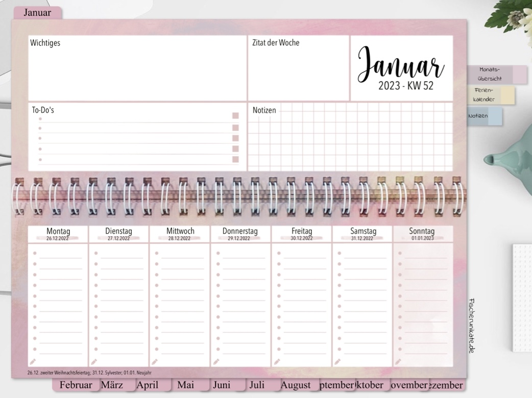The image size is (532, 398).
Task: Switch to the Mai month tab
Action: tap(186, 385)
